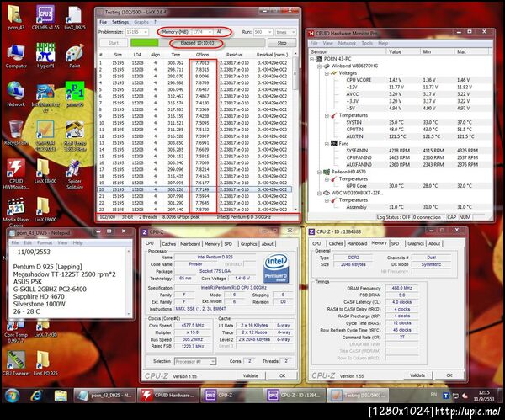This screenshot has width=505, height=420.
Task: Launch the CPUz86 v1.55 desktop shortcut
Action: [x=45, y=18]
